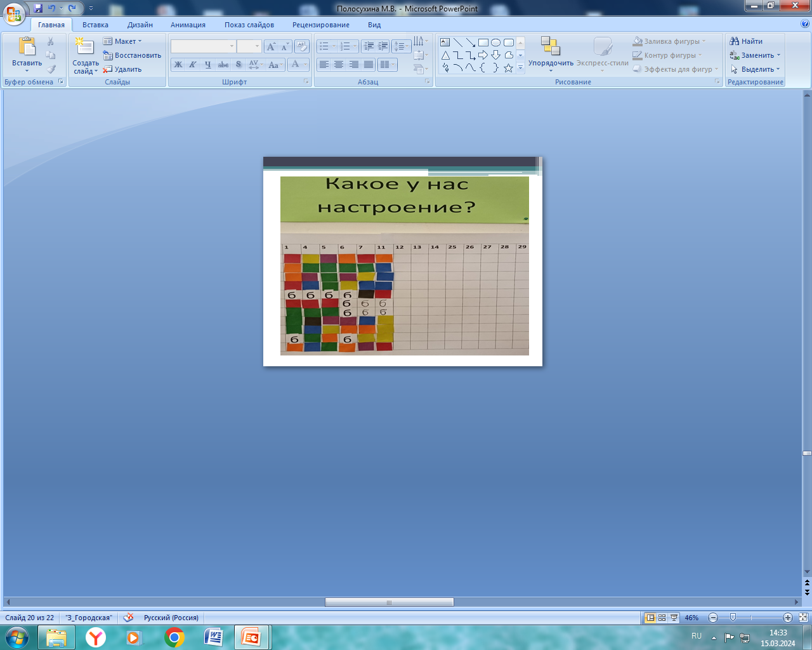This screenshot has height=650, width=812.
Task: Select the five-pointed star shape
Action: (508, 68)
